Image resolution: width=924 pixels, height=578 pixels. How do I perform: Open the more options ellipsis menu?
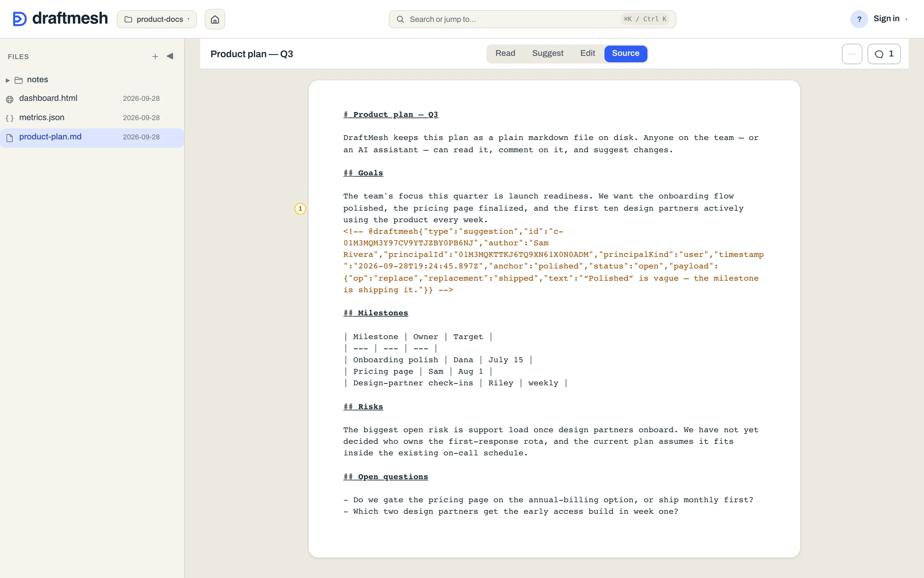852,54
